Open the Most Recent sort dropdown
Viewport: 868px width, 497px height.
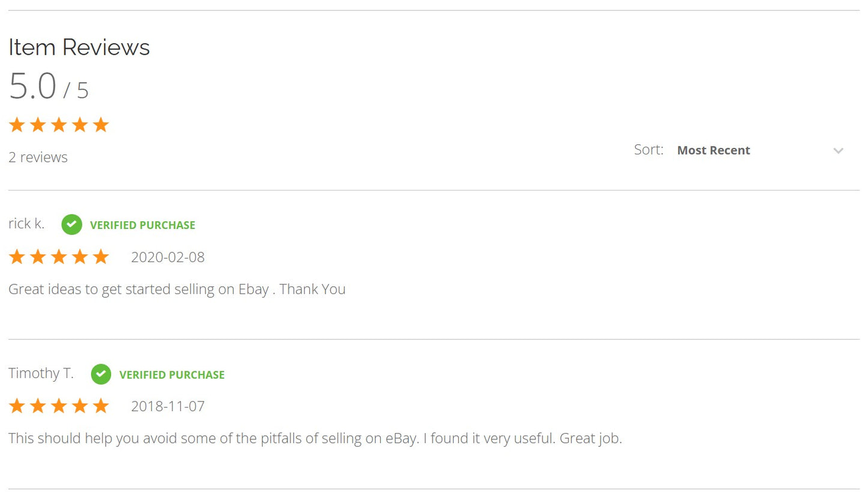coord(714,151)
